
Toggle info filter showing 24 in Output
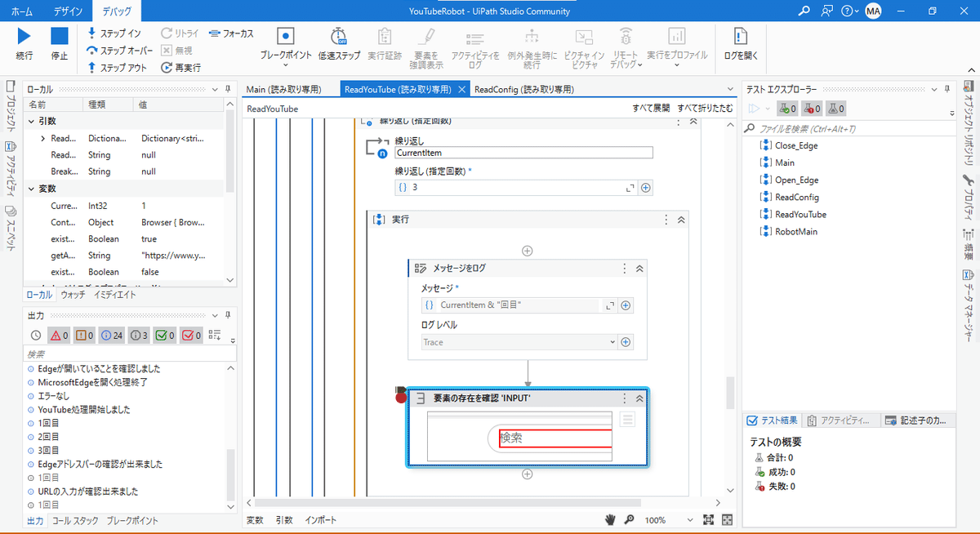pos(114,335)
